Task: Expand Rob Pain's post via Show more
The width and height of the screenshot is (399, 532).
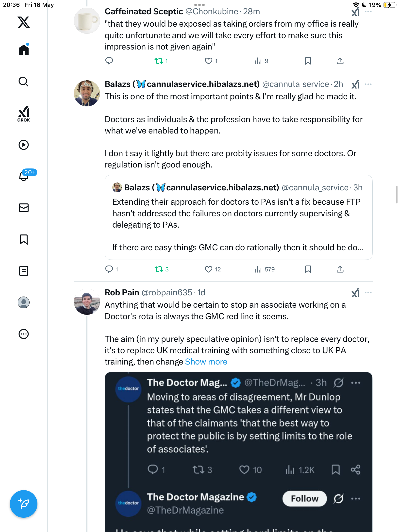Action: click(x=206, y=362)
